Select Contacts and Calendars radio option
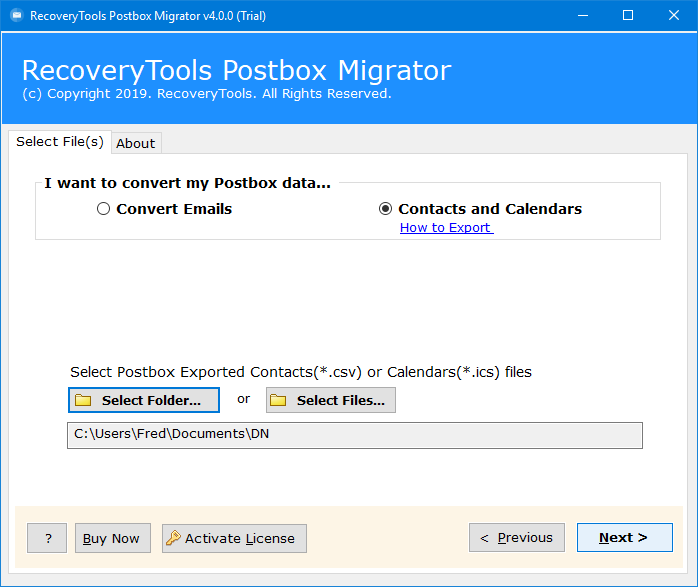 pos(386,209)
